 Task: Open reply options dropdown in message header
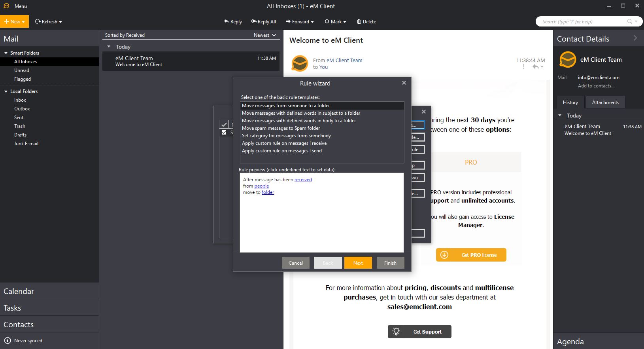pyautogui.click(x=542, y=67)
